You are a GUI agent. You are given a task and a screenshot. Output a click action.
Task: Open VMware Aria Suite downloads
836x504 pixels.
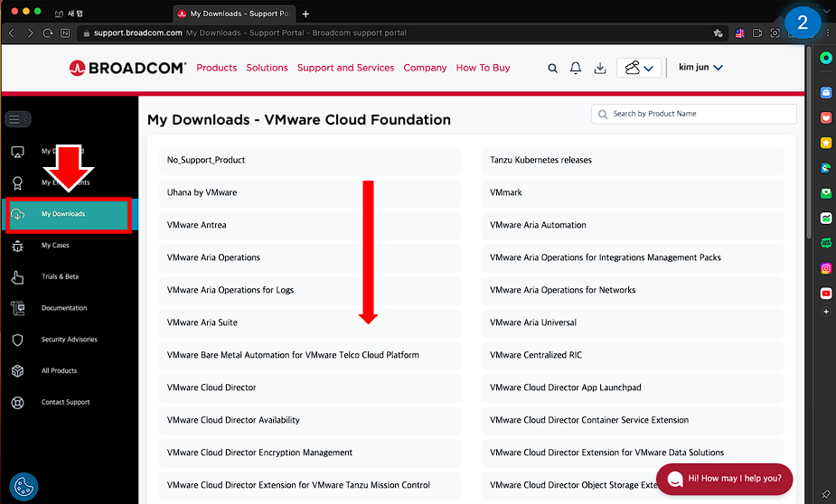pos(310,322)
